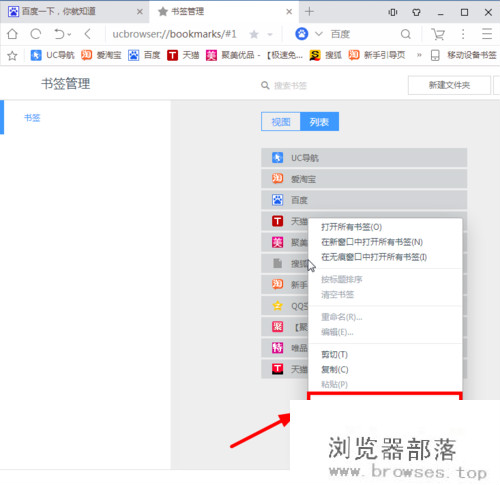Image resolution: width=500 pixels, height=485 pixels.
Task: Open 天猫 bookmark in bookmarks bar
Action: click(x=183, y=55)
